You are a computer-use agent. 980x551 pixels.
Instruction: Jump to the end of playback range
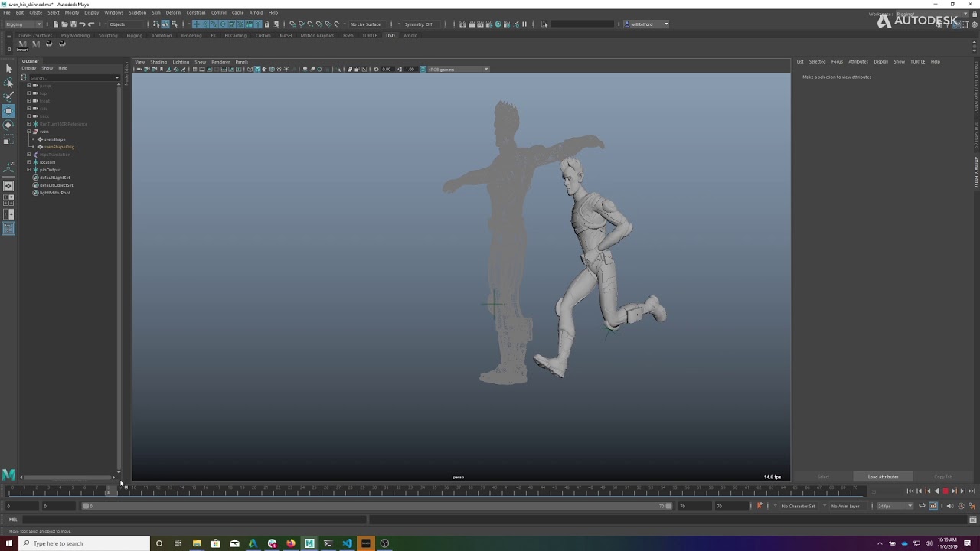coord(972,491)
